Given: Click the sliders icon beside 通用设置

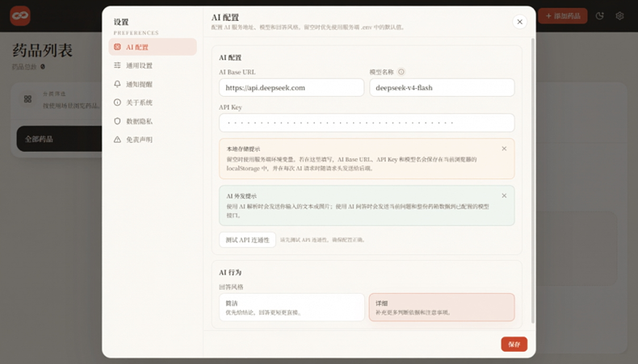Looking at the screenshot, I should point(117,65).
